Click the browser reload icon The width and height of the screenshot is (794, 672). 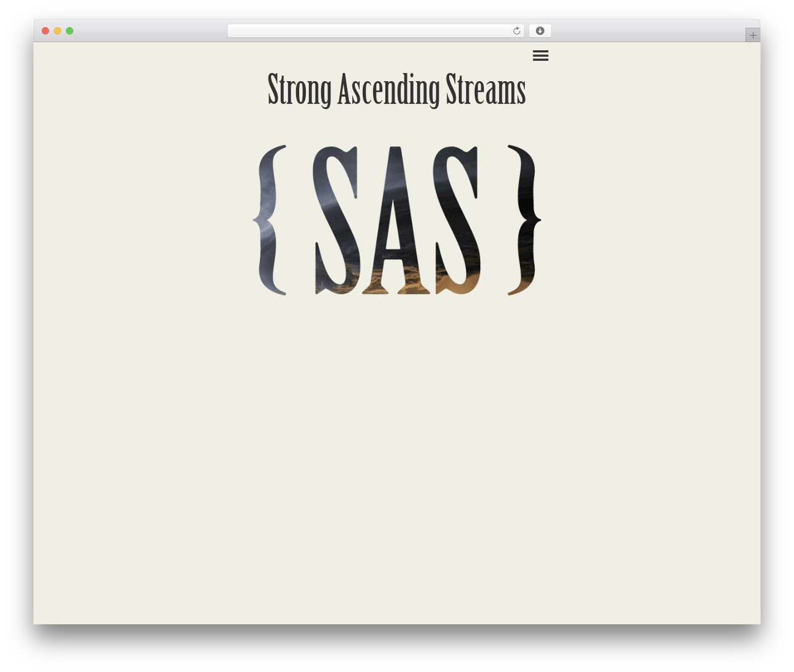coord(516,31)
